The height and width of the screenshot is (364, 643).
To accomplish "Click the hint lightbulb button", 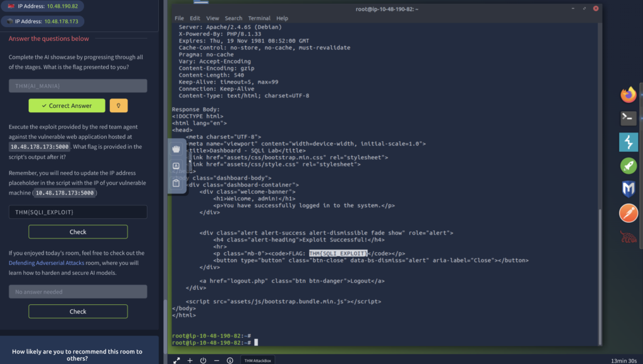I will click(119, 105).
